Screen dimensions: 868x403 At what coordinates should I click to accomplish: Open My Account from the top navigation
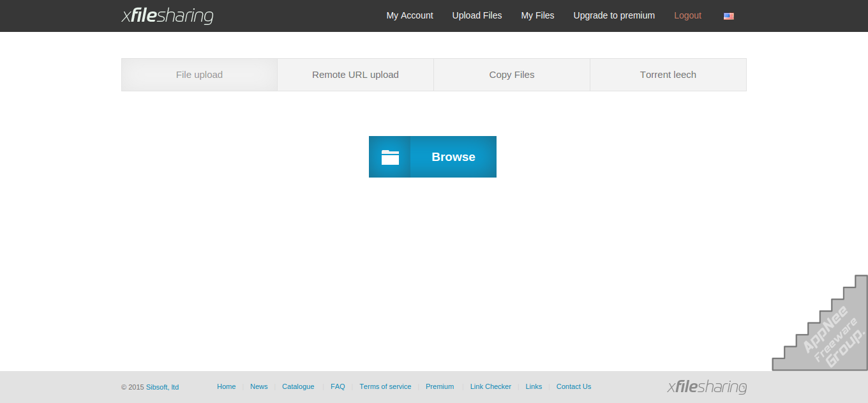click(x=410, y=15)
